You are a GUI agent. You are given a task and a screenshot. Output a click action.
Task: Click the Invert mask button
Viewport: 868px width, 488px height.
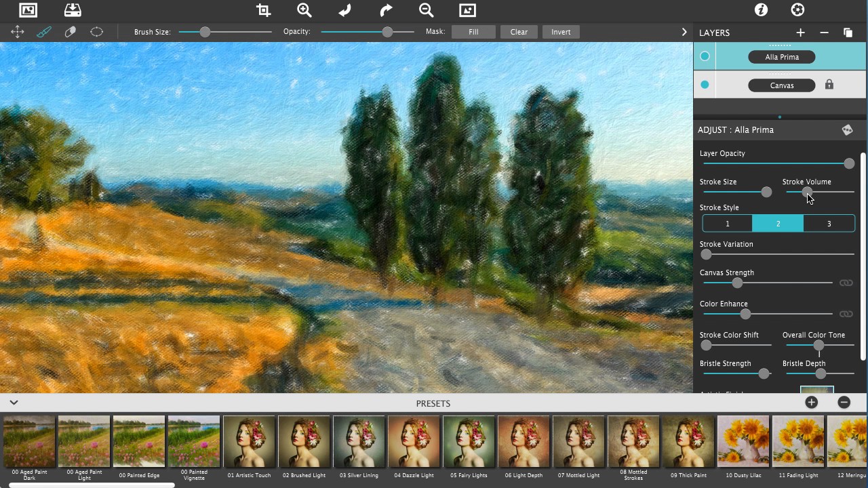561,32
